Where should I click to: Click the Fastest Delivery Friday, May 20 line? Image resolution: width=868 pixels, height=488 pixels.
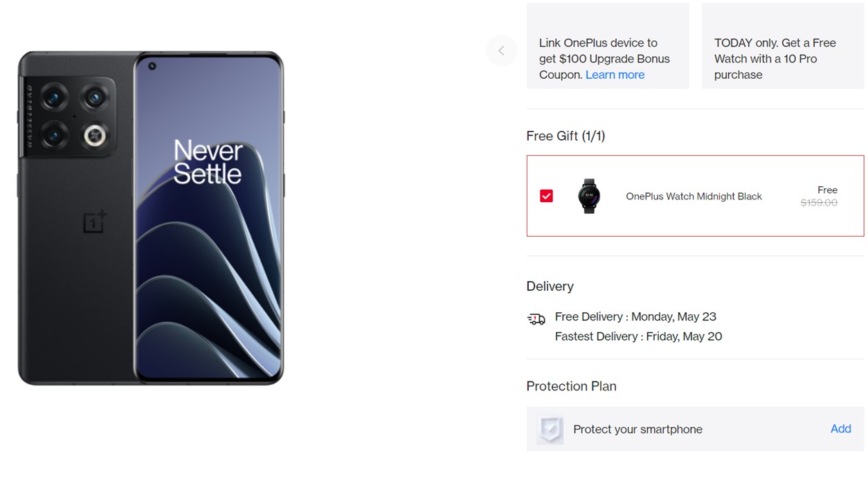(638, 336)
